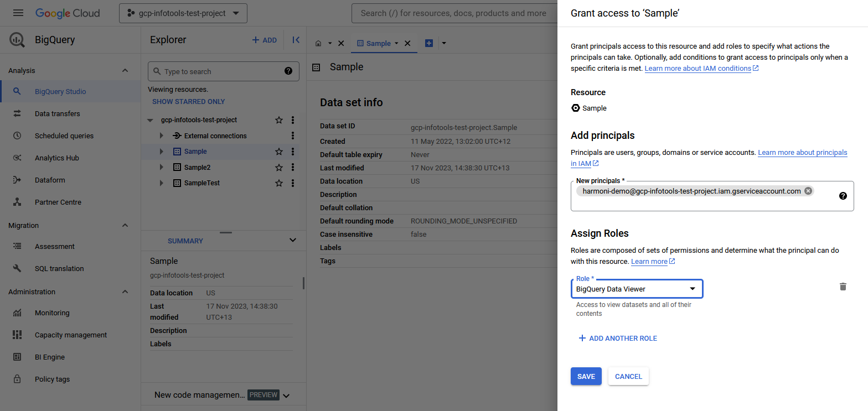Collapse the Administration section
The height and width of the screenshot is (411, 868).
tap(125, 292)
